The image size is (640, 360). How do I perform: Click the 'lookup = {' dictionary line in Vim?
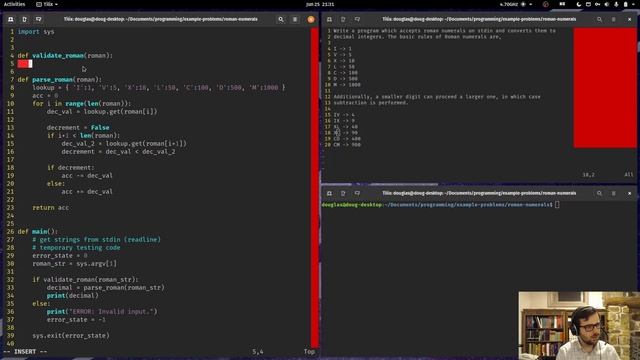(159, 87)
